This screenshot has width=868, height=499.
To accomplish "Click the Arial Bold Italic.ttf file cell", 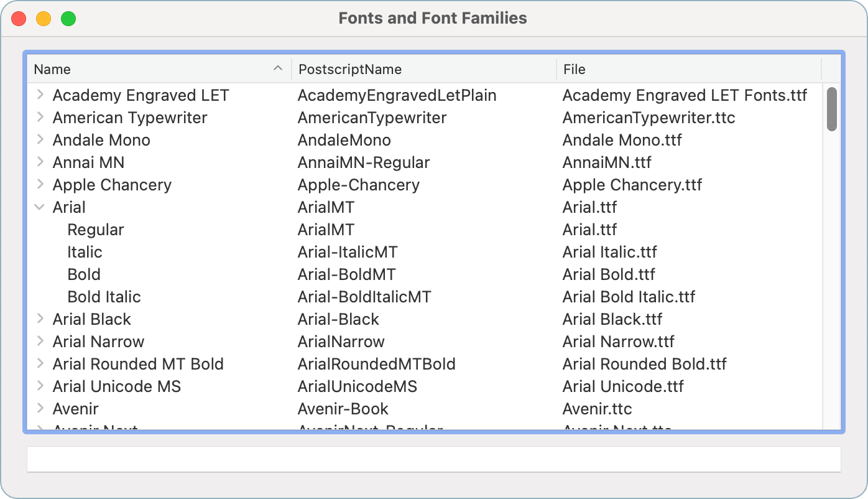I will 629,297.
